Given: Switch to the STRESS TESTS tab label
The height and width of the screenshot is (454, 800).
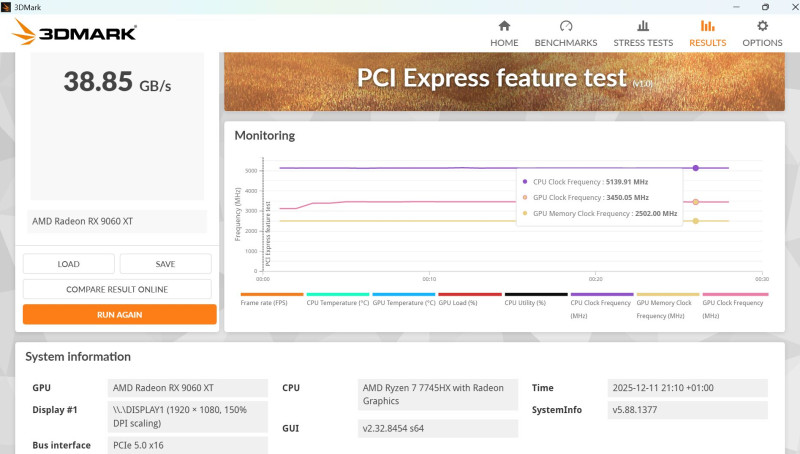Looking at the screenshot, I should 643,43.
